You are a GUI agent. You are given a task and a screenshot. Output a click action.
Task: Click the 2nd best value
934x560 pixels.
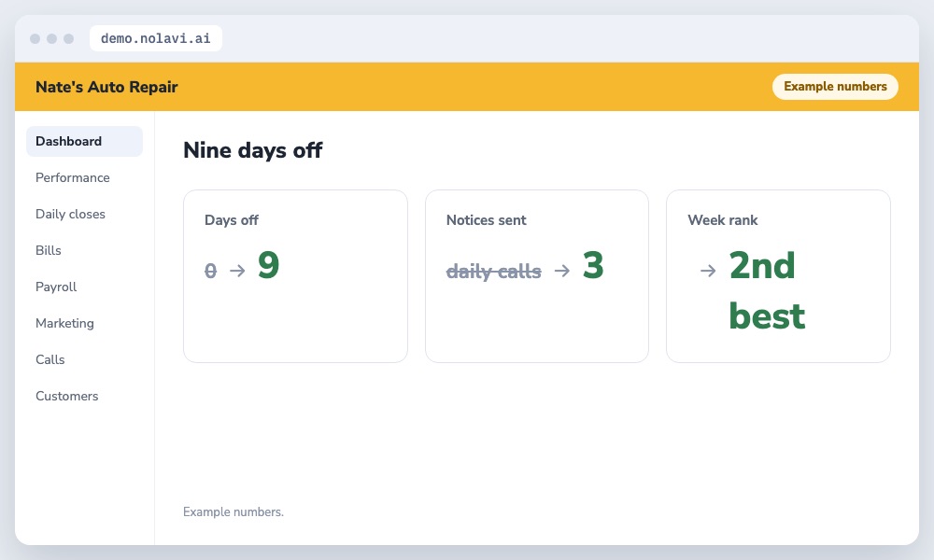coord(767,290)
